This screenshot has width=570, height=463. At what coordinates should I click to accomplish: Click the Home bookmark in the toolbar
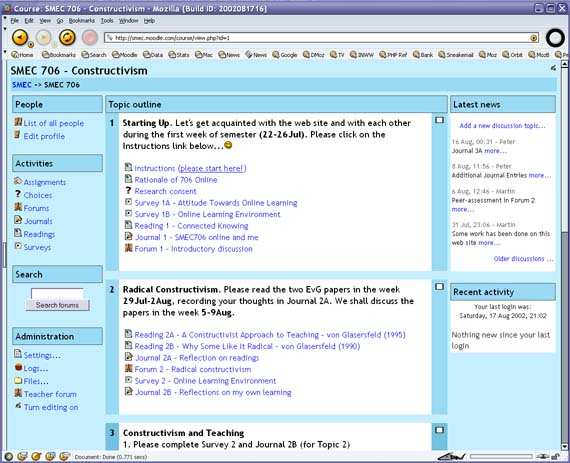click(23, 55)
